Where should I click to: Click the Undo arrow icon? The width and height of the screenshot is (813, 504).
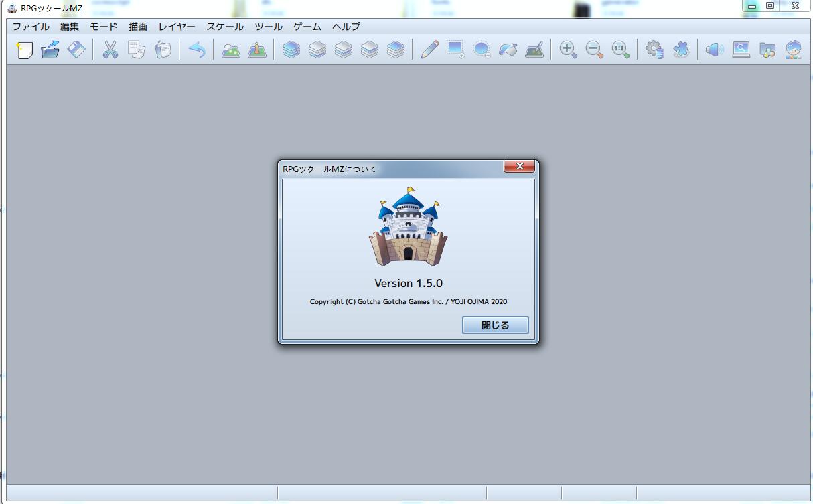coord(197,50)
